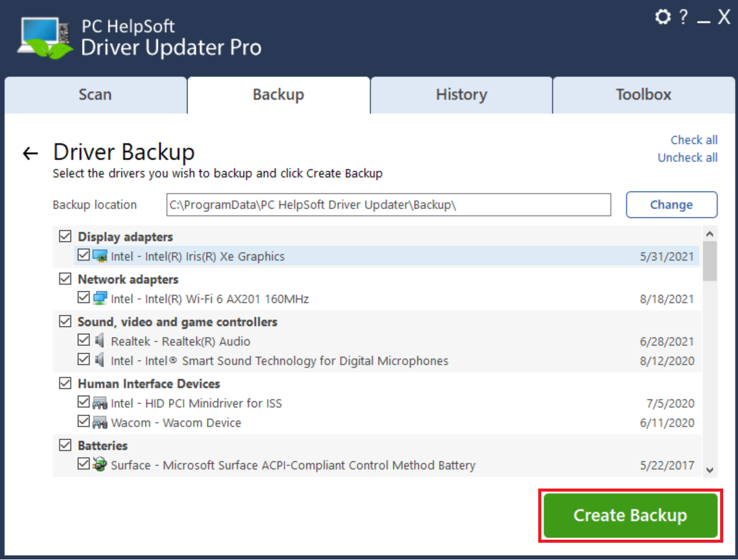Uncheck the Realtek Audio checkbox
This screenshot has width=738, height=560.
click(x=84, y=340)
